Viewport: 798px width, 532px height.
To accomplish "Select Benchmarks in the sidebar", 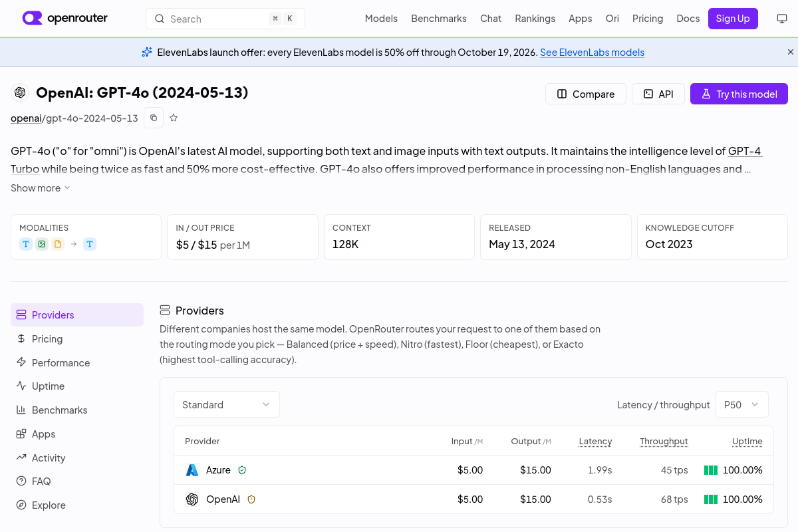I will click(x=77, y=410).
